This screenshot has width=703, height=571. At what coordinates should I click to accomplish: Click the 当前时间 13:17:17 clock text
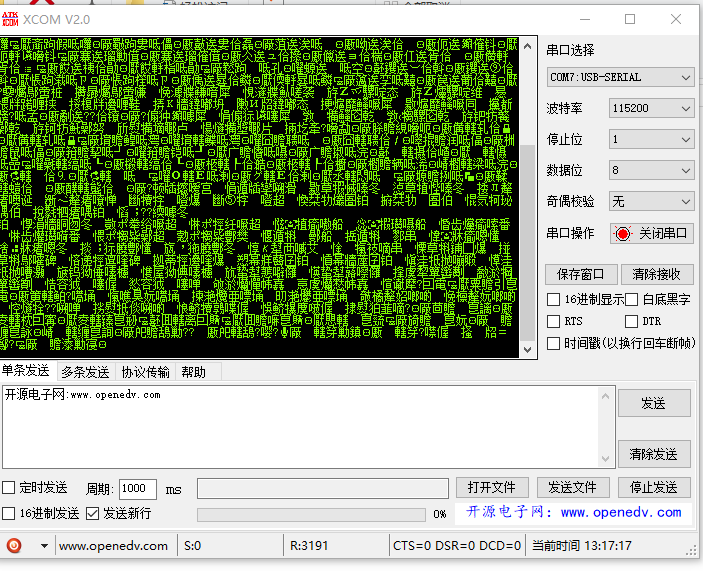(x=581, y=546)
